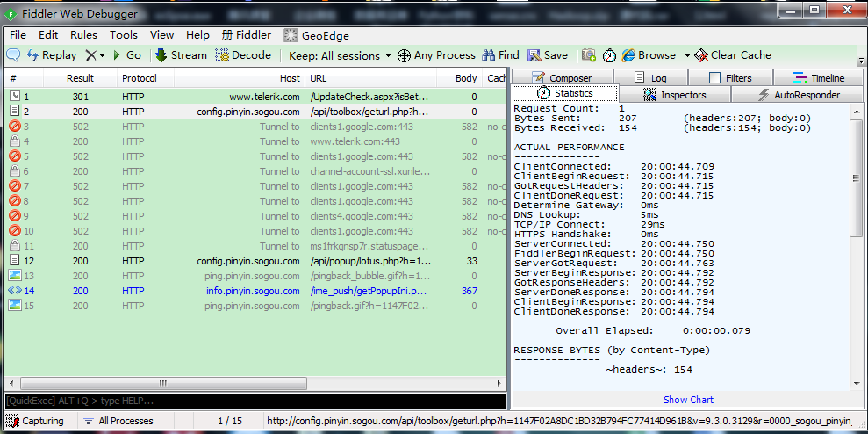
Task: Sort by the URL column header
Action: (371, 78)
